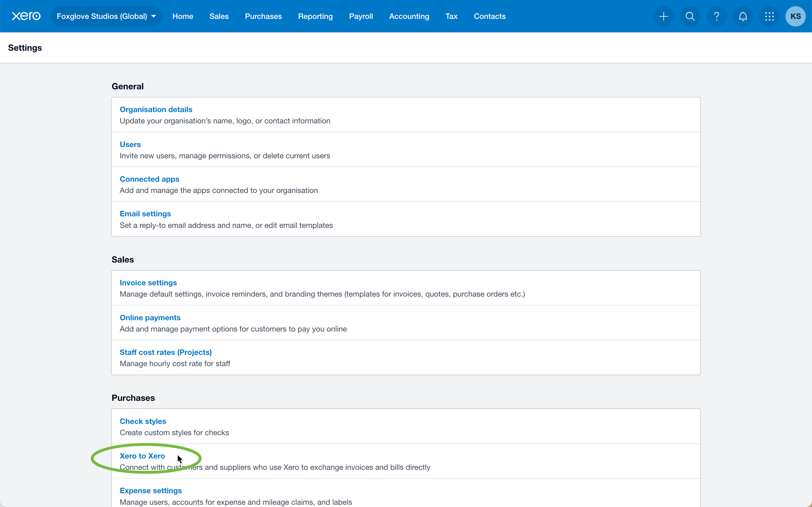Screen dimensions: 812x507
Task: Open Expense settings
Action: coord(151,490)
